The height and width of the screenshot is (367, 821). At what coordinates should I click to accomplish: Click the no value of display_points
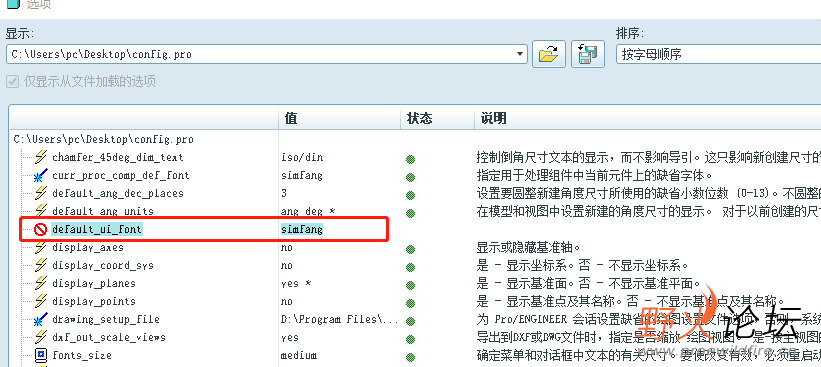coord(286,301)
